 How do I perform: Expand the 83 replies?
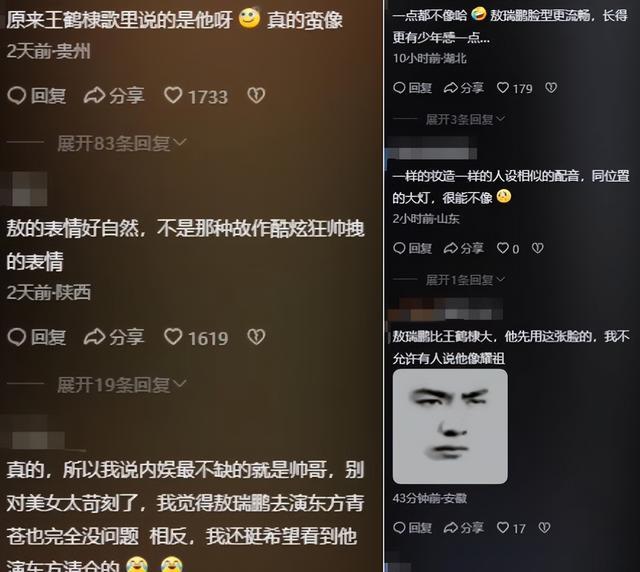click(x=122, y=143)
